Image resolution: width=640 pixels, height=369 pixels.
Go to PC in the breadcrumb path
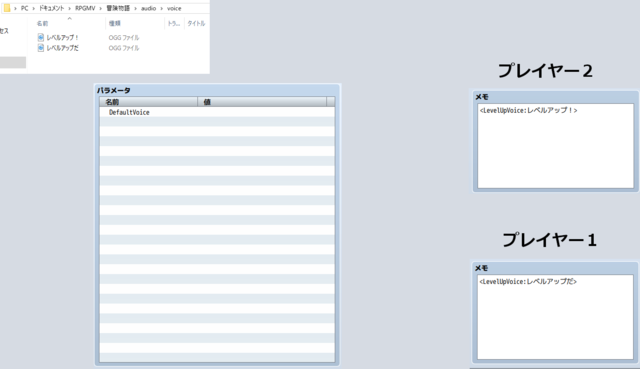coord(24,8)
